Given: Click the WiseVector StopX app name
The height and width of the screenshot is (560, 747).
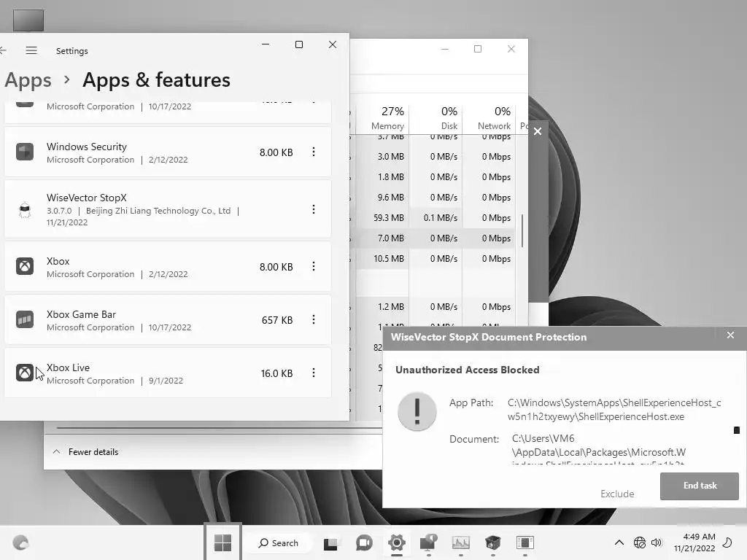Looking at the screenshot, I should coord(87,198).
